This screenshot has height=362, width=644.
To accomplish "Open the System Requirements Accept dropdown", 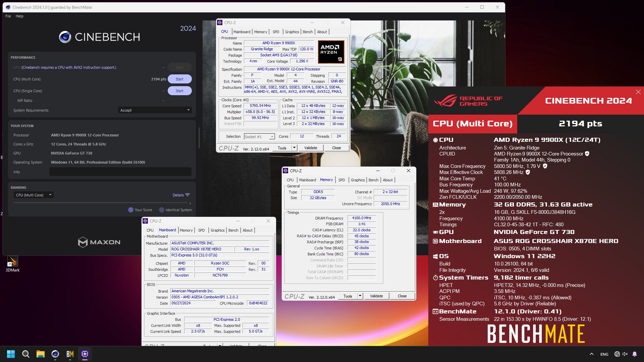I will [155, 110].
